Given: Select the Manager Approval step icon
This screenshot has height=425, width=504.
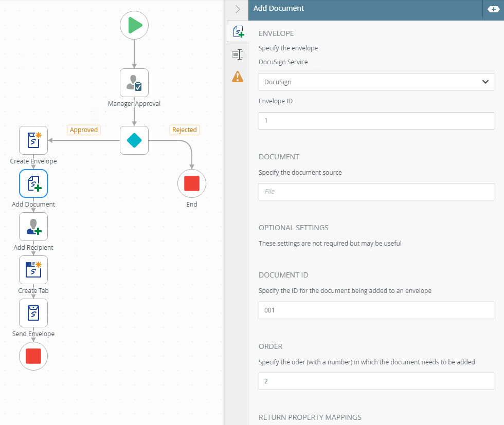Looking at the screenshot, I should point(134,83).
